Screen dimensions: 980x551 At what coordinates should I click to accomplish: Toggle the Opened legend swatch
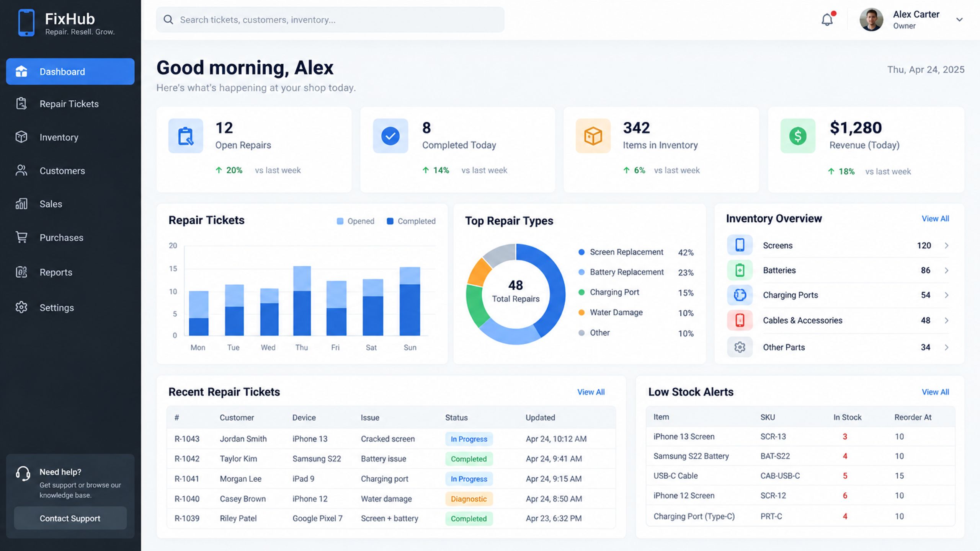[x=340, y=221]
